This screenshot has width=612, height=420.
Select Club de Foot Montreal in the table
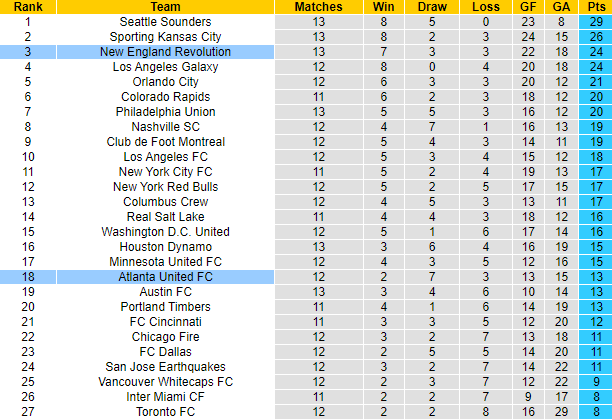(165, 141)
